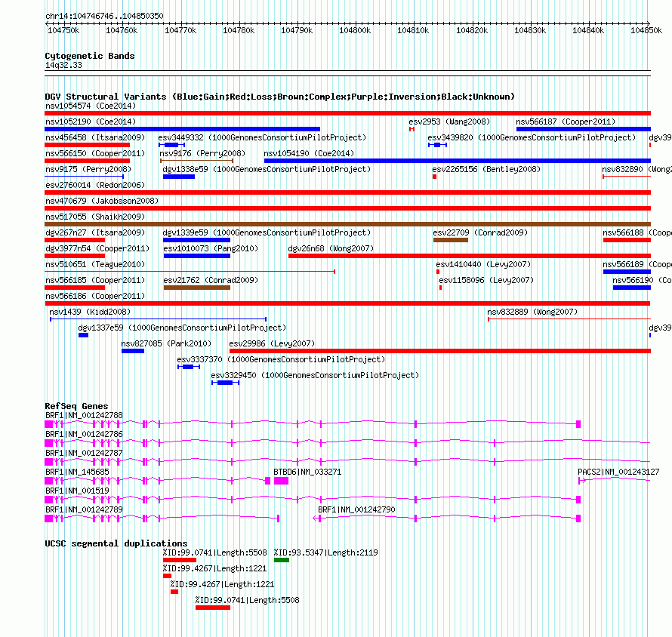Select the nsv517055 (Shaikh2009) label
This screenshot has height=637, width=672.
click(x=95, y=217)
